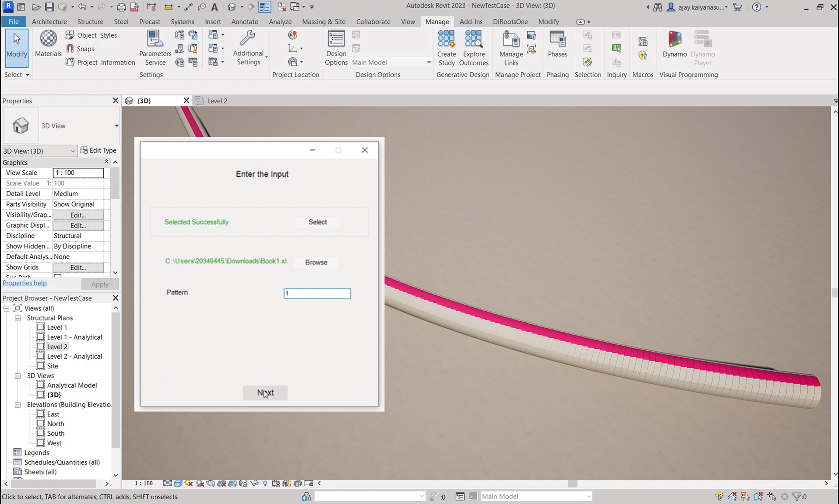Collapse the Elevations tree node
The height and width of the screenshot is (504, 839).
(18, 405)
